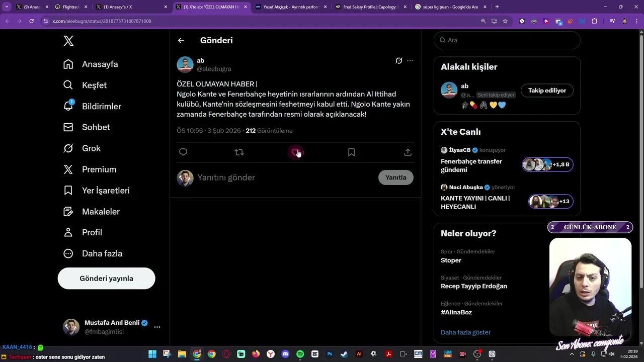This screenshot has height=362, width=644.
Task: Click the address bar URL
Action: [102, 21]
